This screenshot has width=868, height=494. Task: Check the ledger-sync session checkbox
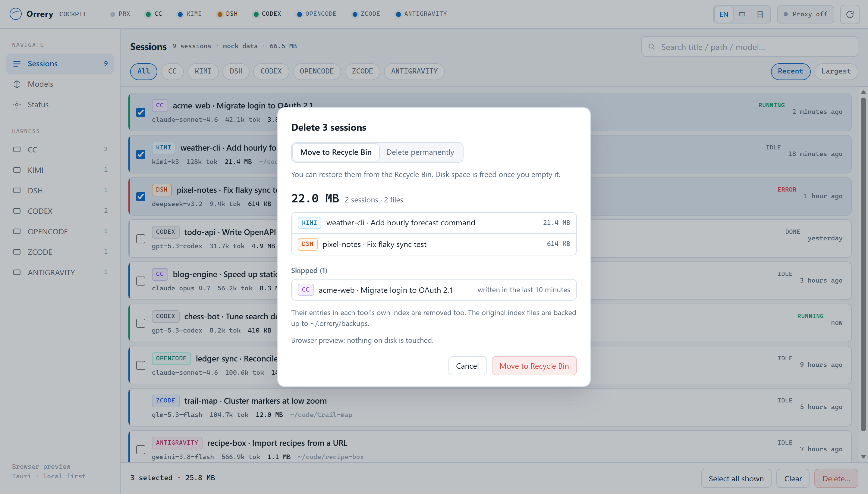pos(141,365)
